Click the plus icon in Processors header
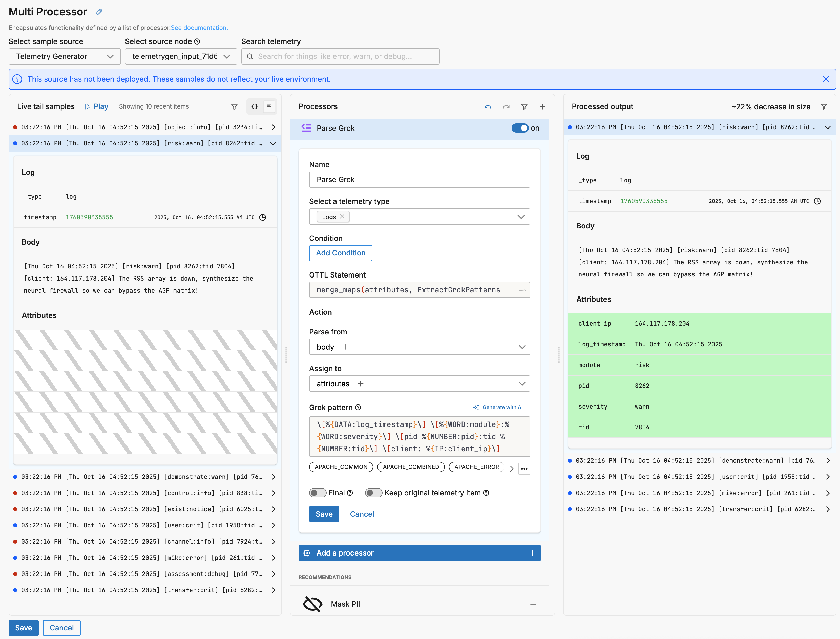This screenshot has width=840, height=639. coord(542,107)
